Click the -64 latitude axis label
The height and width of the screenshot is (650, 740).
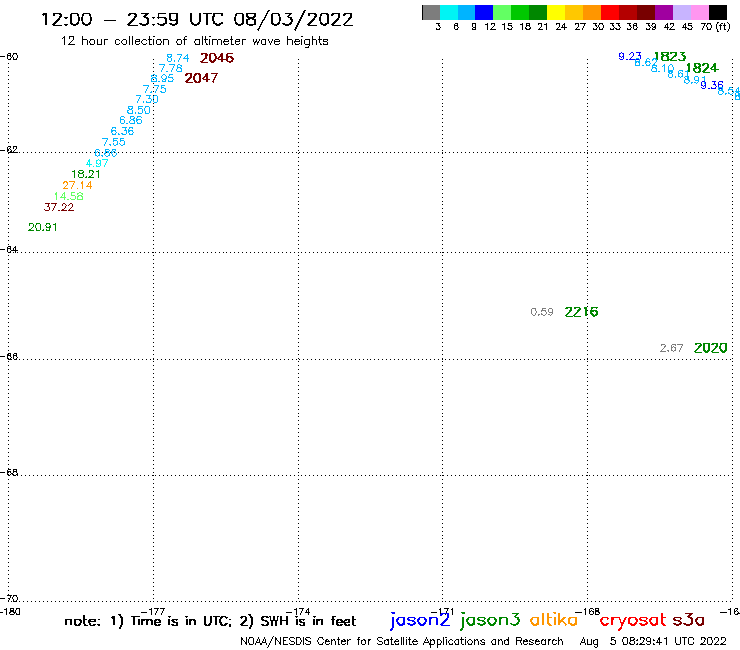(9, 249)
